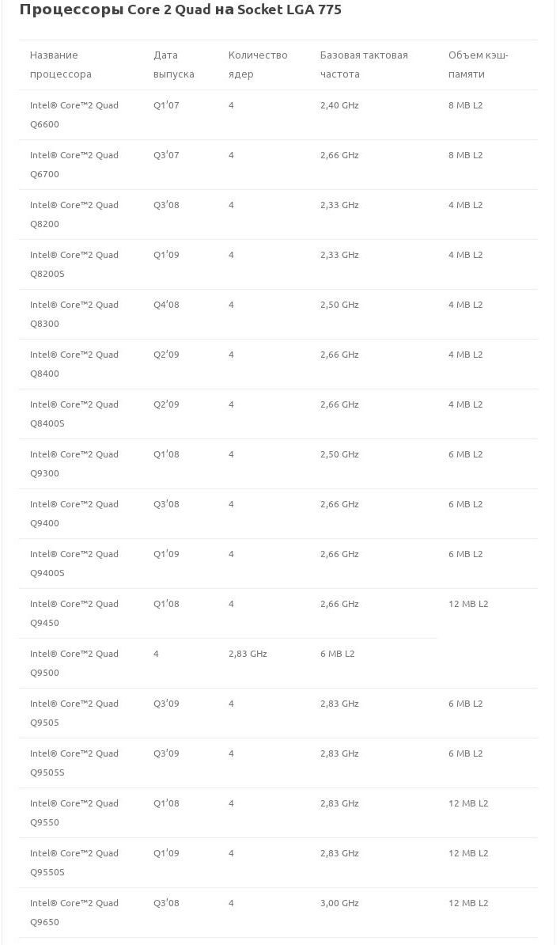Click the "Дата выпуска" column header
Viewport: 560px width, 945px height.
point(173,65)
